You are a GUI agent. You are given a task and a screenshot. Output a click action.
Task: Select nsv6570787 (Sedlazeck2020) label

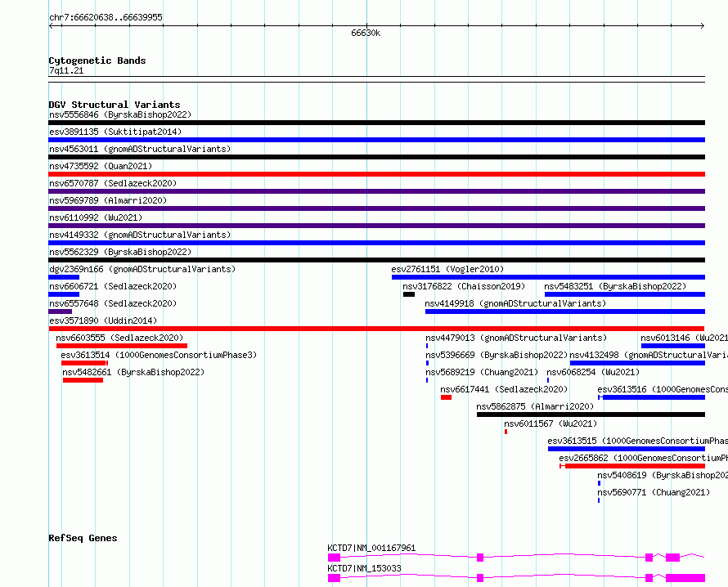pyautogui.click(x=113, y=183)
